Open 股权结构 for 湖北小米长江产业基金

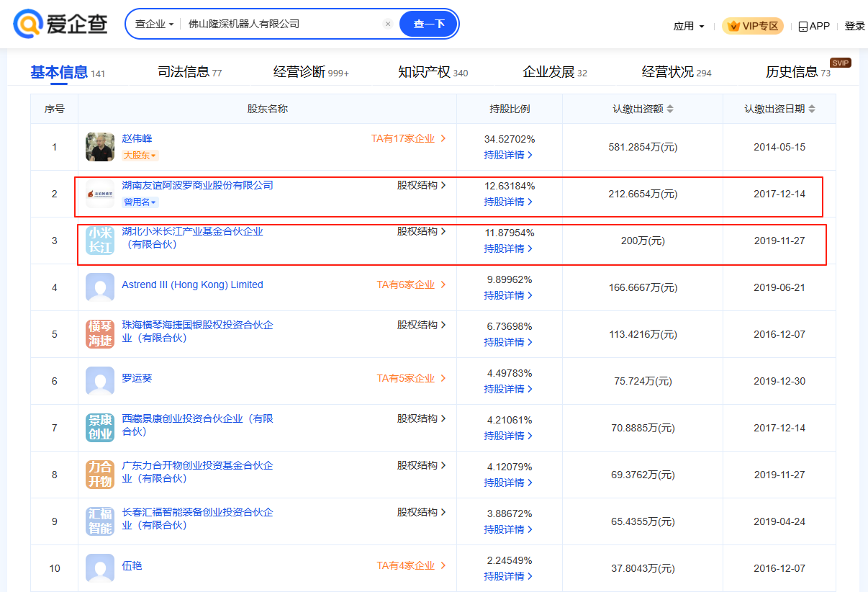tap(422, 231)
